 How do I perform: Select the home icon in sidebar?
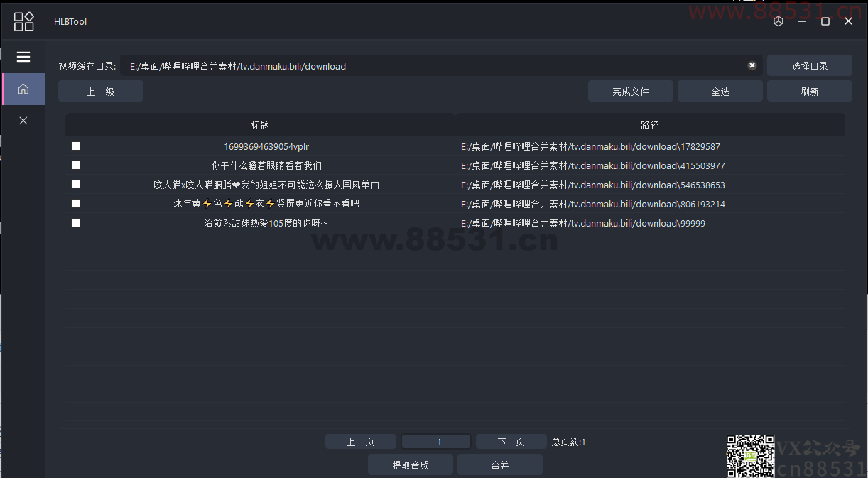(23, 89)
